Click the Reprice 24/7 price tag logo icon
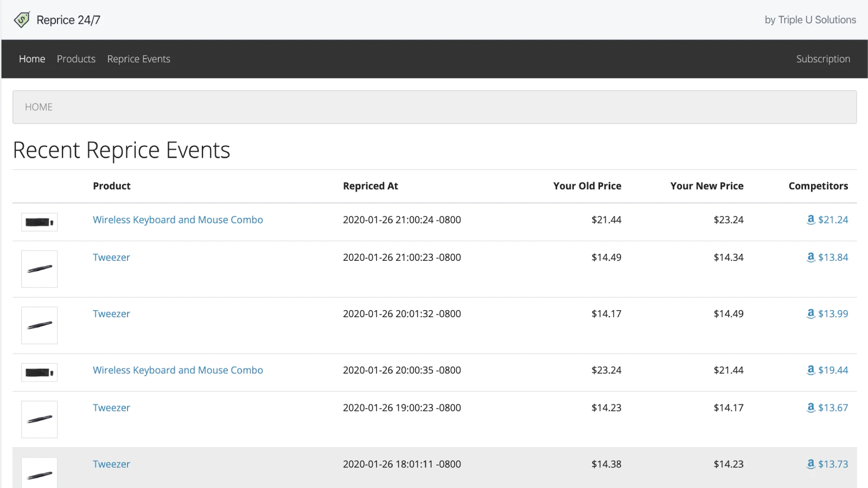Image resolution: width=868 pixels, height=488 pixels. click(x=22, y=20)
